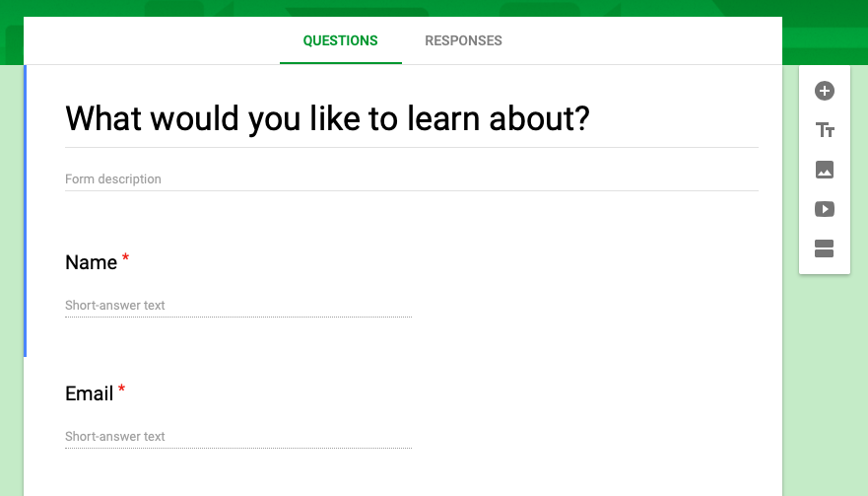Select the Add title and description icon
Image resolution: width=868 pixels, height=496 pixels.
[x=825, y=130]
